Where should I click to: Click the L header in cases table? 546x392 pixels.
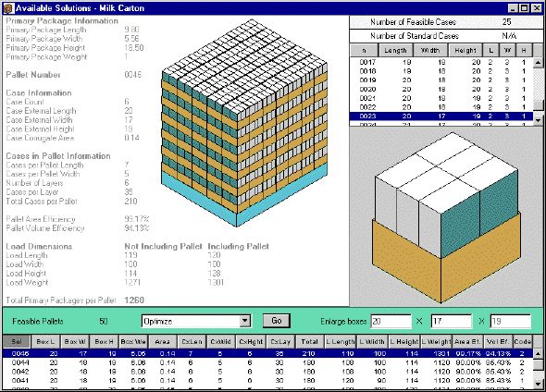tap(491, 51)
